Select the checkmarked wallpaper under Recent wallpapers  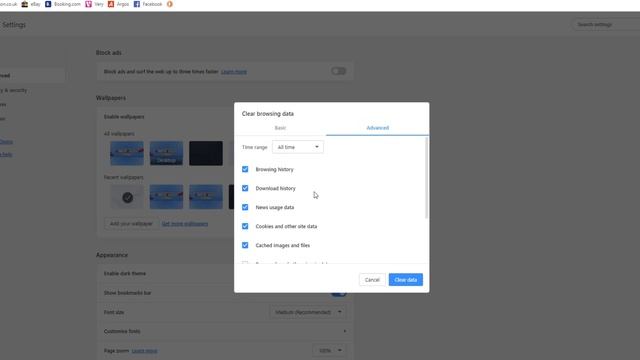tap(127, 197)
